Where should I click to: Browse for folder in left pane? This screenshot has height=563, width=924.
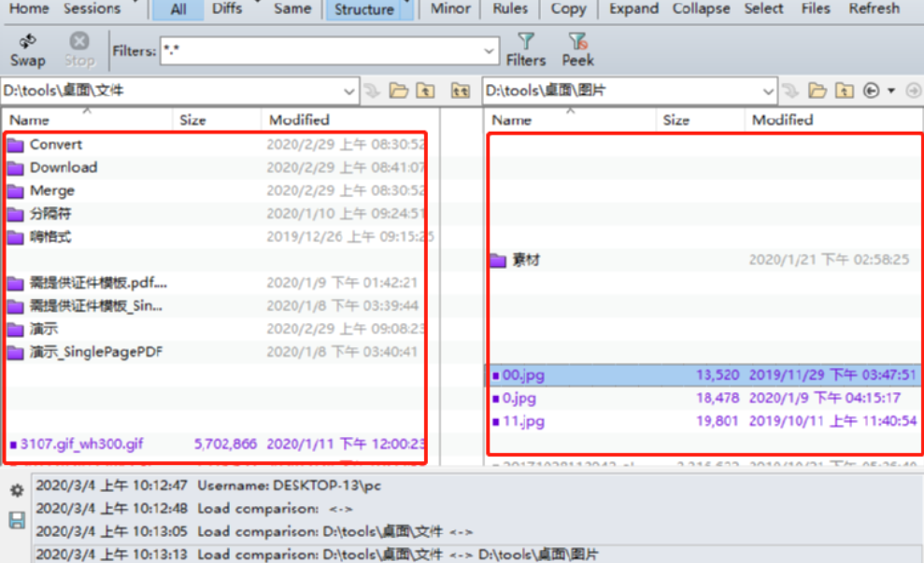(399, 91)
